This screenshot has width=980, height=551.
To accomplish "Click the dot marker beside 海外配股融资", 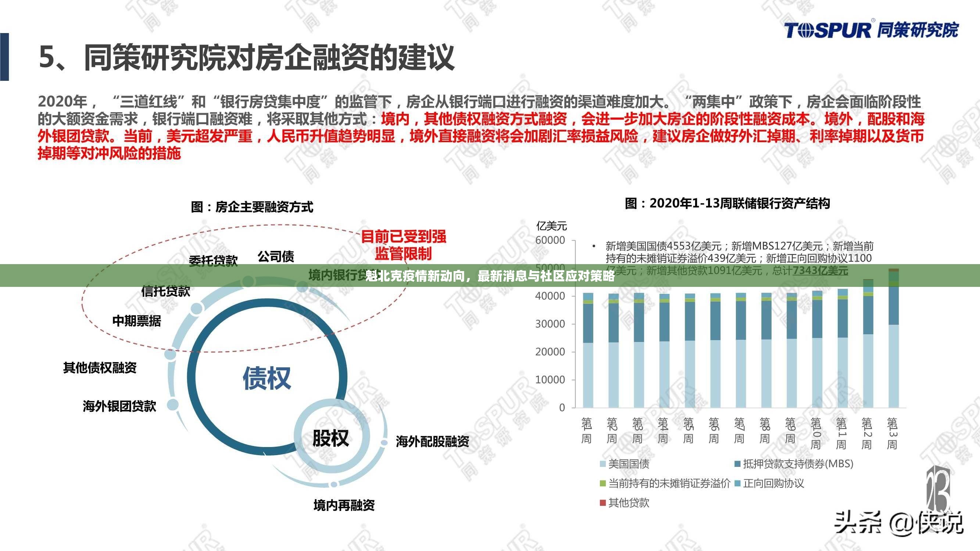I will pos(383,443).
